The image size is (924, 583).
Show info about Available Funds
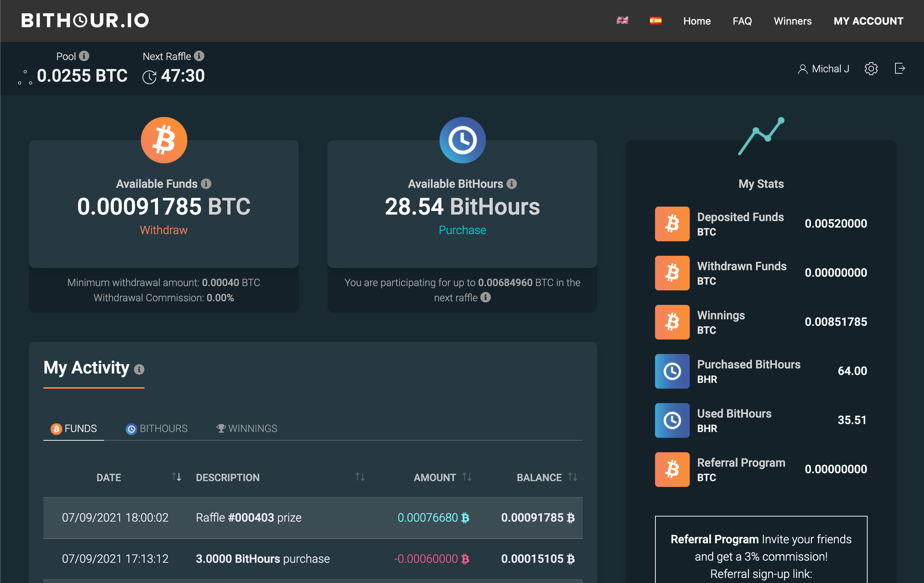point(206,184)
